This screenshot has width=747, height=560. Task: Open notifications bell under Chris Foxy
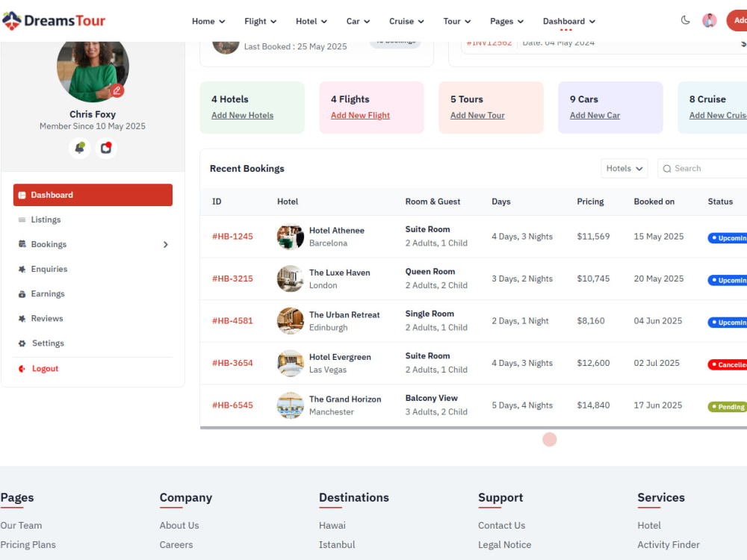[x=80, y=148]
